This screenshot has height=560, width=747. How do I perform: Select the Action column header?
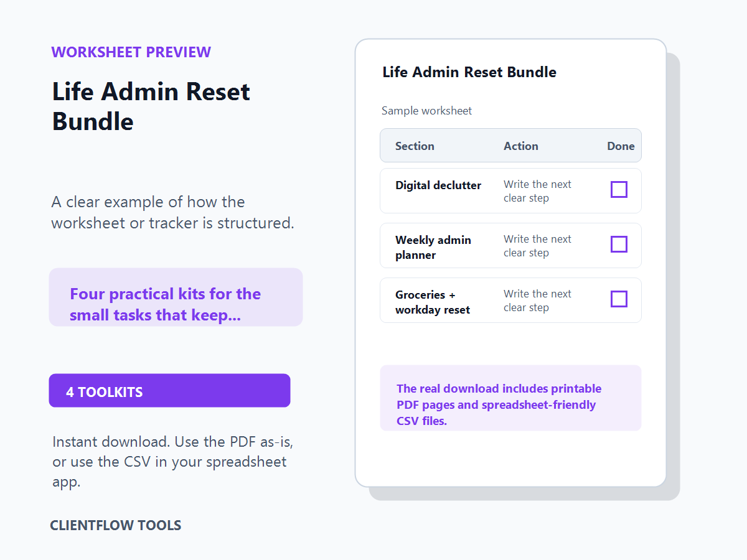[521, 146]
